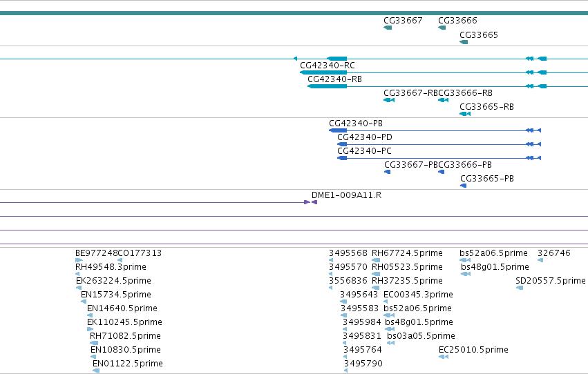Open the 3495764 feature label
Image resolution: width=588 pixels, height=374 pixels.
(363, 351)
